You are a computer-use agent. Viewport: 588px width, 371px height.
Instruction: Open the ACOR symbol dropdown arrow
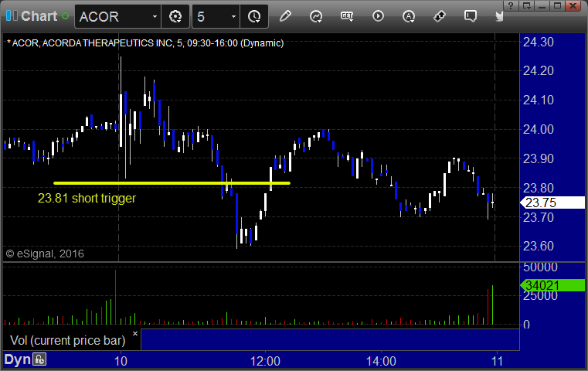click(x=155, y=16)
